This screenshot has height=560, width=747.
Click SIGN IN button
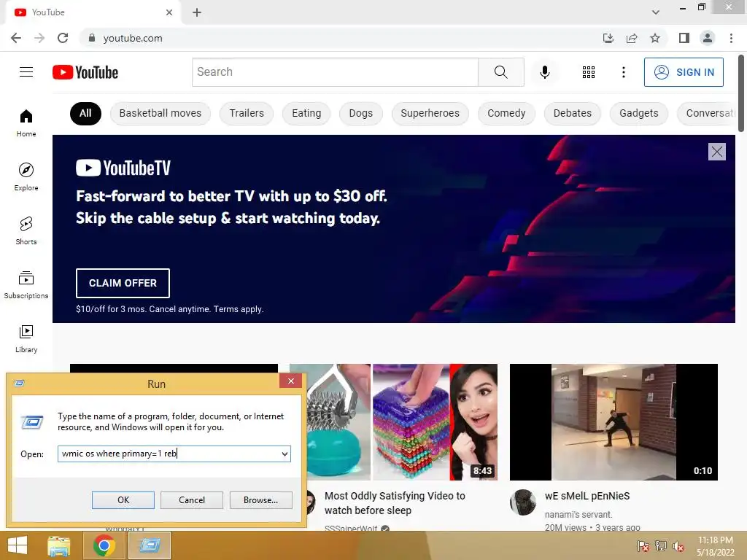684,72
